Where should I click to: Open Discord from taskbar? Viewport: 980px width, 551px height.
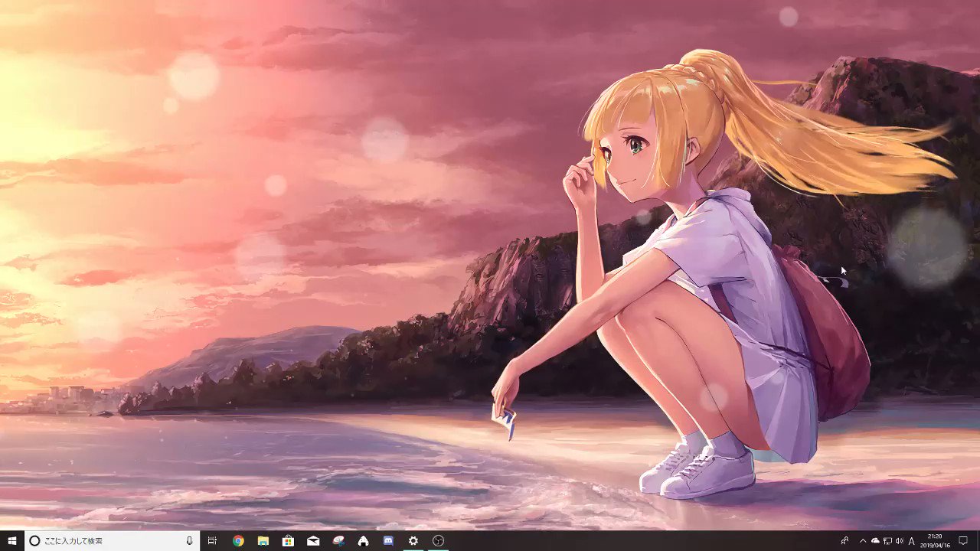pyautogui.click(x=388, y=540)
